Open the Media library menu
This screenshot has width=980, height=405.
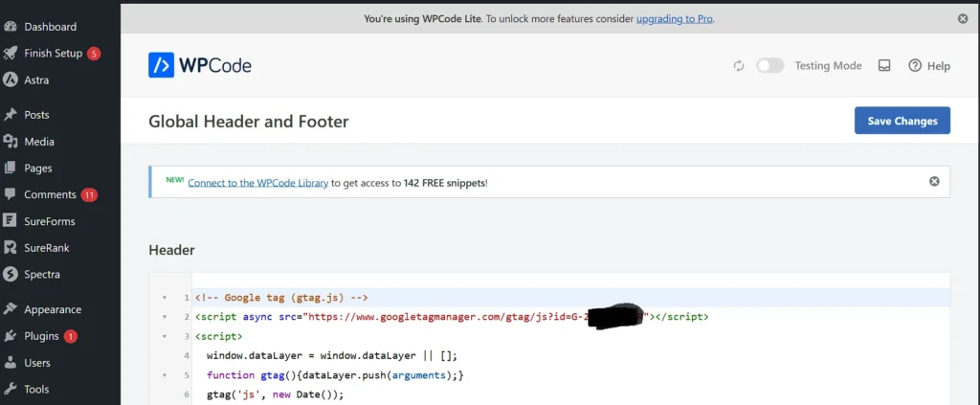click(x=38, y=142)
